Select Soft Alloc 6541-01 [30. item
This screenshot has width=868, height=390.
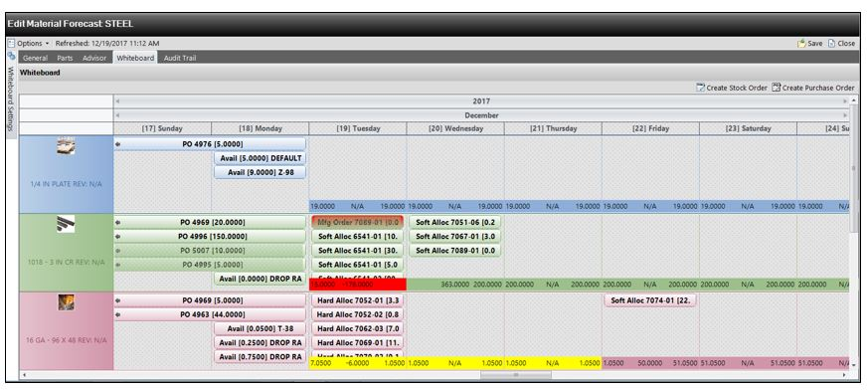click(358, 251)
